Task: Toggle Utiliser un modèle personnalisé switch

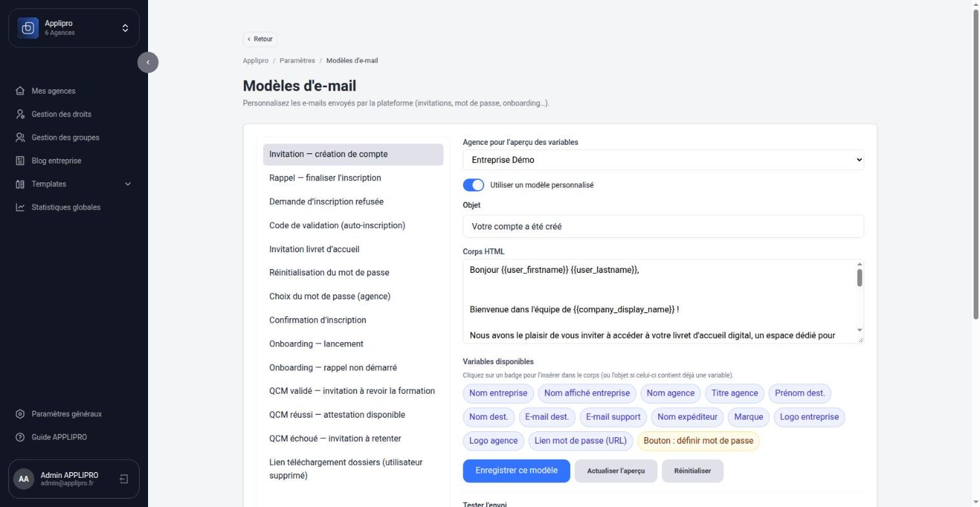Action: tap(473, 185)
